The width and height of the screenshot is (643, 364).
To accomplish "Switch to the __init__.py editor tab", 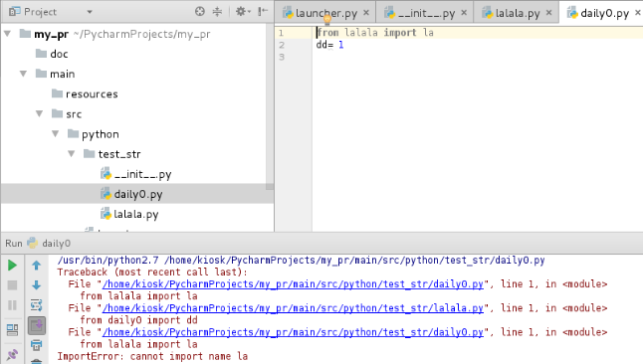I will [426, 13].
